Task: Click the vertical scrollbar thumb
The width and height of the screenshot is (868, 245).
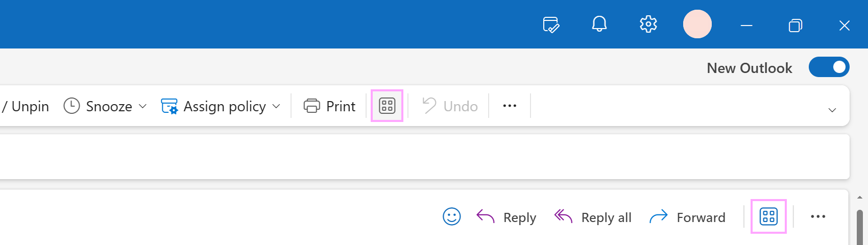Action: [x=860, y=227]
